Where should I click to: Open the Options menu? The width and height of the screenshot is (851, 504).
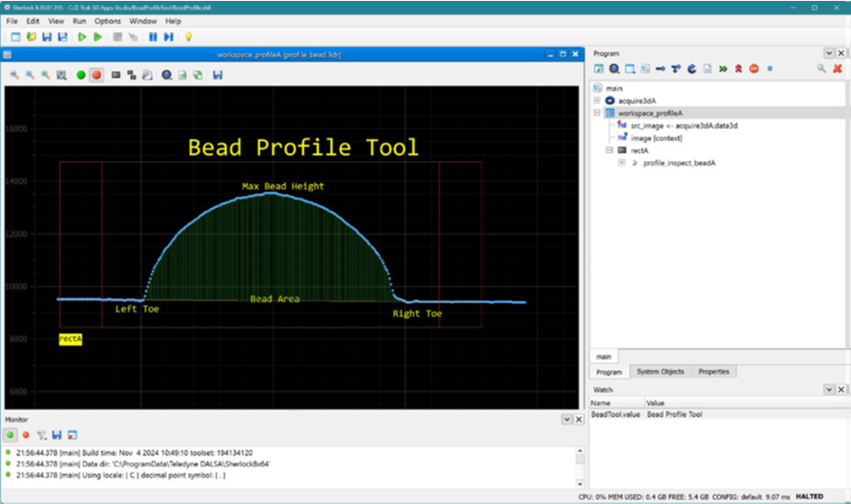pyautogui.click(x=107, y=20)
